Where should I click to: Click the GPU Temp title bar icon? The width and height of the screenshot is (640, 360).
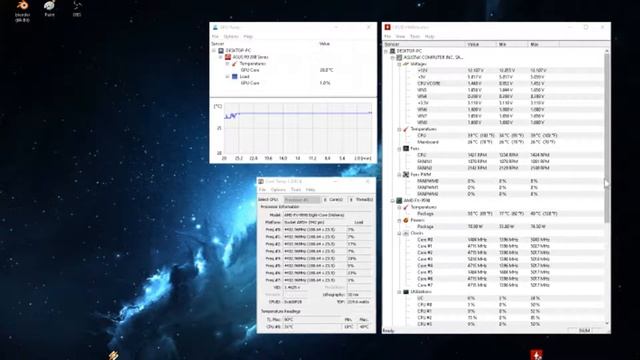point(215,27)
